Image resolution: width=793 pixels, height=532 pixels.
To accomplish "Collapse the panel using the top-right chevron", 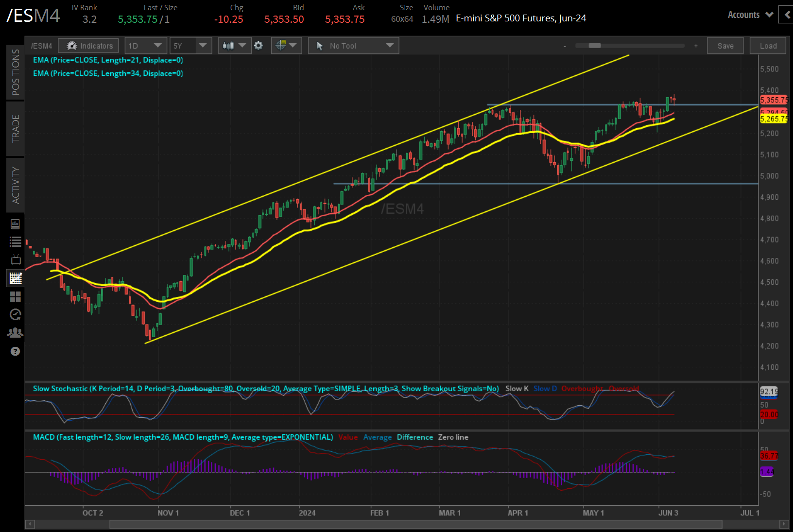I will 786,15.
